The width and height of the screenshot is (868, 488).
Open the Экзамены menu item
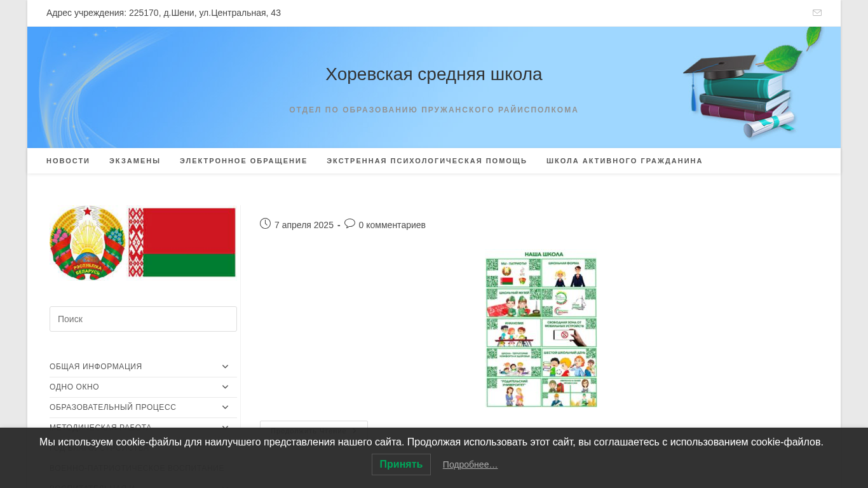click(x=135, y=161)
